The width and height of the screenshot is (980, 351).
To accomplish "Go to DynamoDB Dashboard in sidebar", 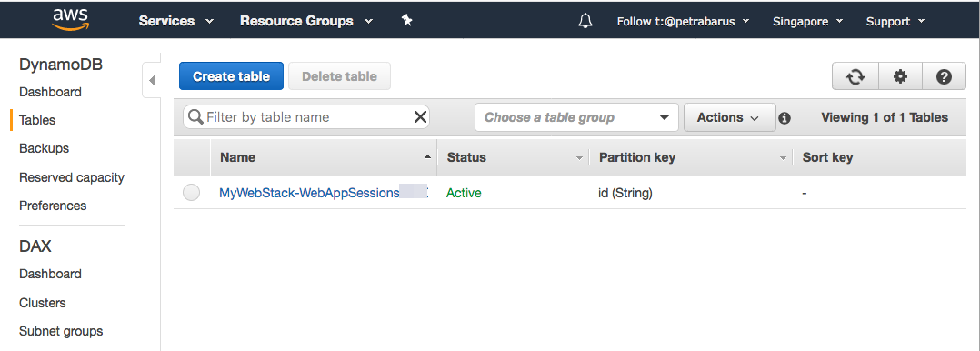I will click(x=50, y=92).
